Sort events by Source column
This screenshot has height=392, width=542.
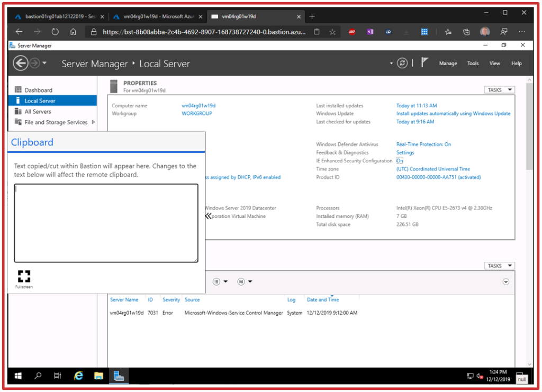(192, 300)
